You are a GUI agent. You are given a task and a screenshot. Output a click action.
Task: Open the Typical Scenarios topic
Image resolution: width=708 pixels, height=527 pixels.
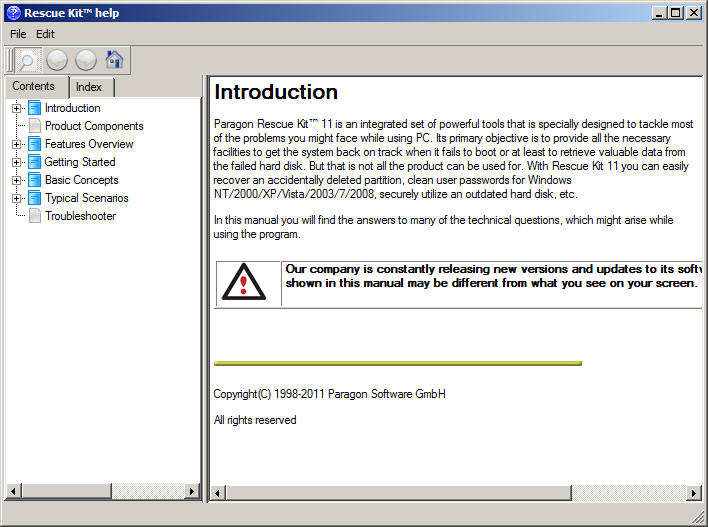[x=86, y=198]
